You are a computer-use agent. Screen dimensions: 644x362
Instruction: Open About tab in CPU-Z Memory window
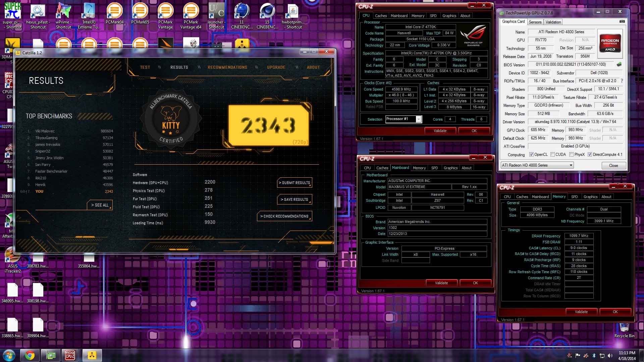click(x=606, y=197)
